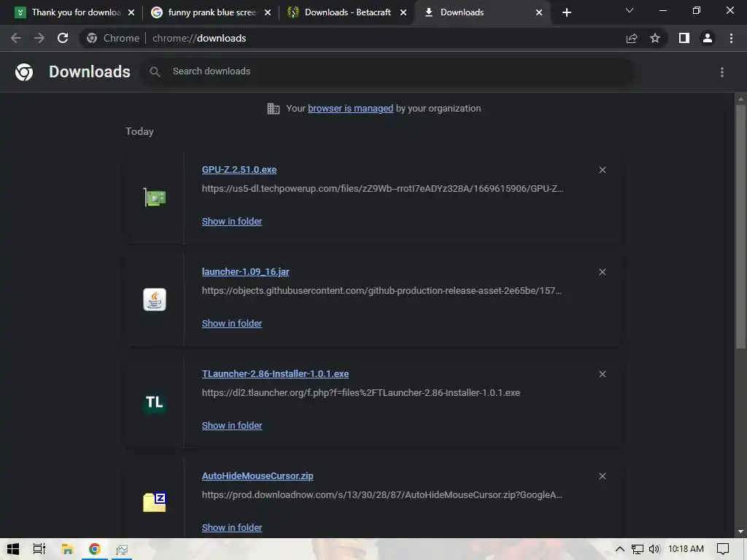Remove AutoHideMouseCursor.zip from the list
The width and height of the screenshot is (747, 560).
(602, 476)
